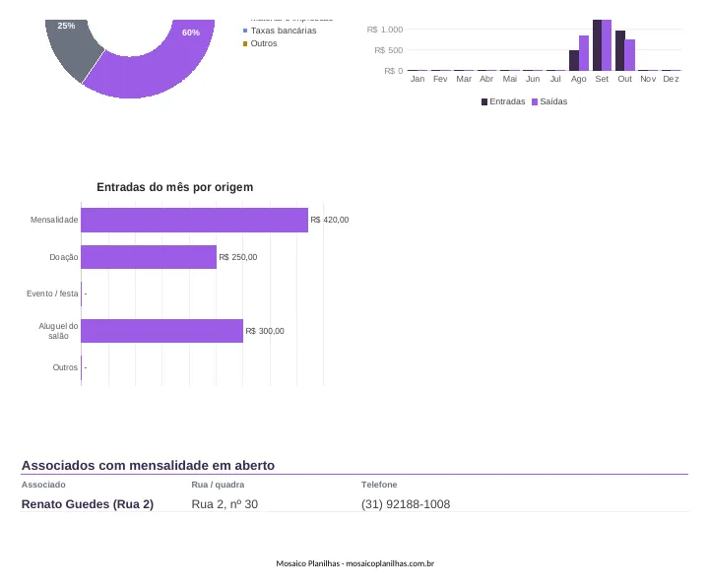Click the Set Saídas purple bar

[x=607, y=45]
